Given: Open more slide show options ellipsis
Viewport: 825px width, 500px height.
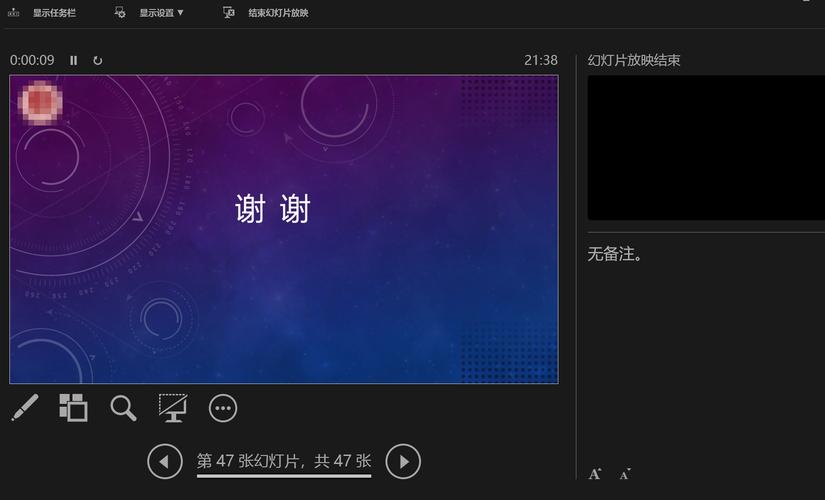Looking at the screenshot, I should click(x=223, y=408).
